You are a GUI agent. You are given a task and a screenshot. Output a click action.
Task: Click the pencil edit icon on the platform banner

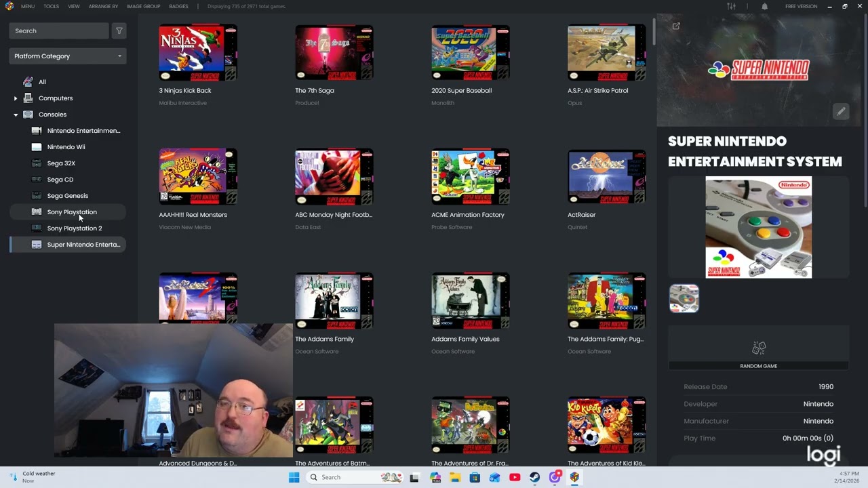click(x=841, y=112)
